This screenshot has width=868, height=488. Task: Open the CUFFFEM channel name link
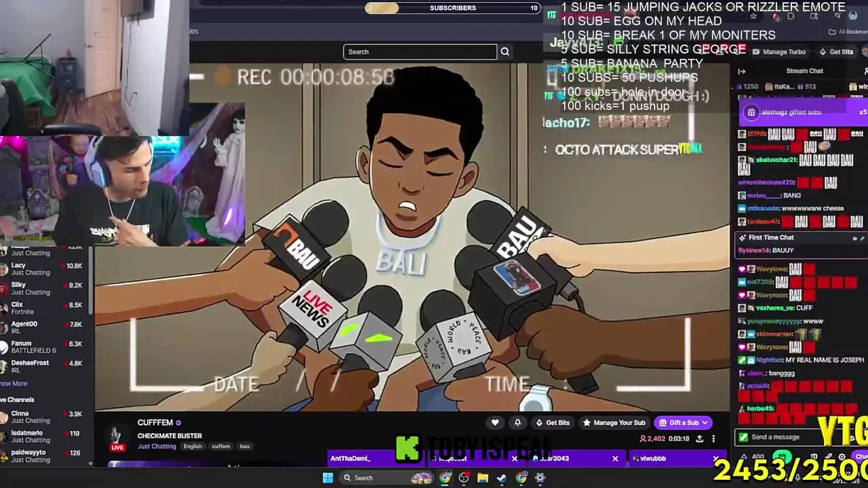[155, 422]
